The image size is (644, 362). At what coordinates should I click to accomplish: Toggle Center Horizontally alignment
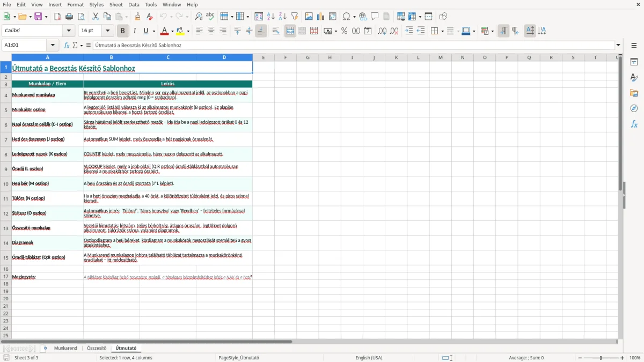pos(211,31)
